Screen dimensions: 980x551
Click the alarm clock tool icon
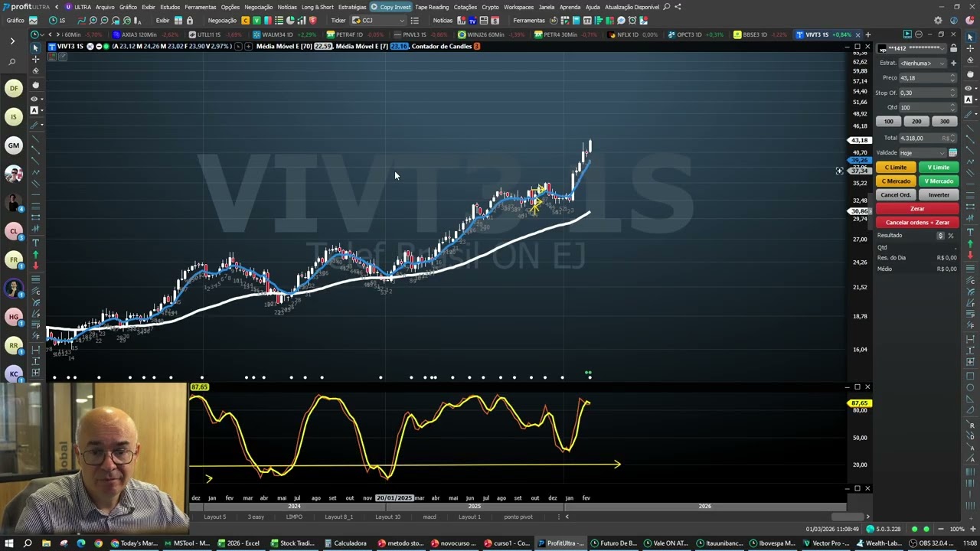click(x=632, y=21)
